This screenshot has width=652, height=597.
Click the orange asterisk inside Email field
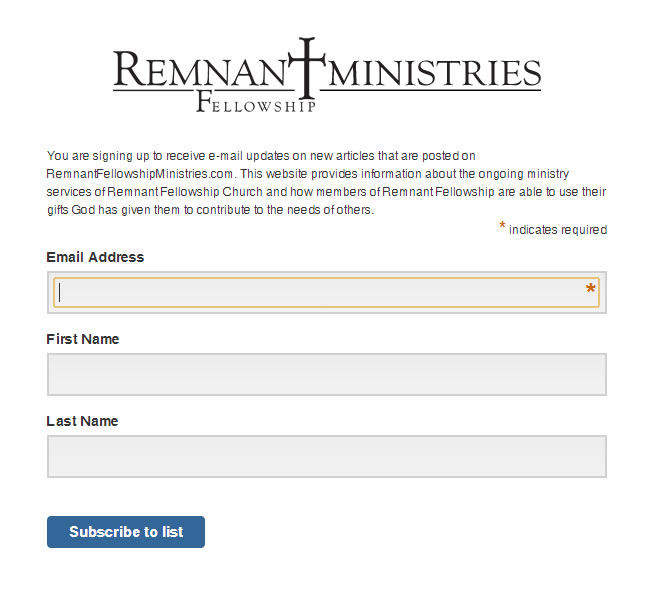pyautogui.click(x=590, y=291)
